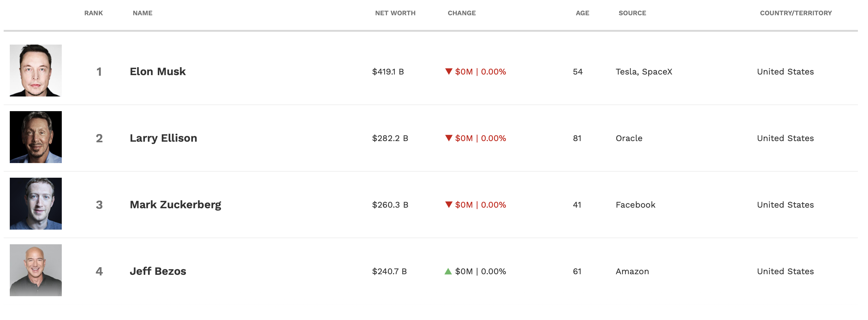Sort by the Country/Territory column header

click(x=796, y=13)
